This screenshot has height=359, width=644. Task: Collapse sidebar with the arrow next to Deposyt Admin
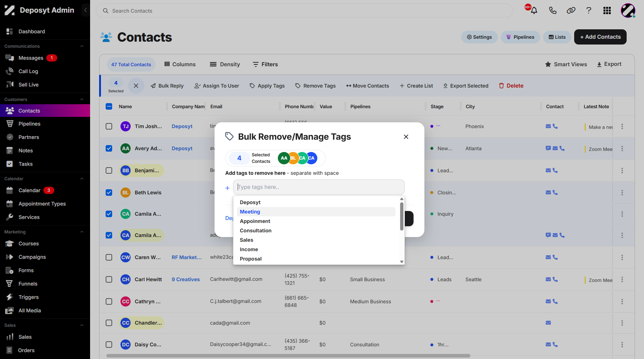pos(85,10)
